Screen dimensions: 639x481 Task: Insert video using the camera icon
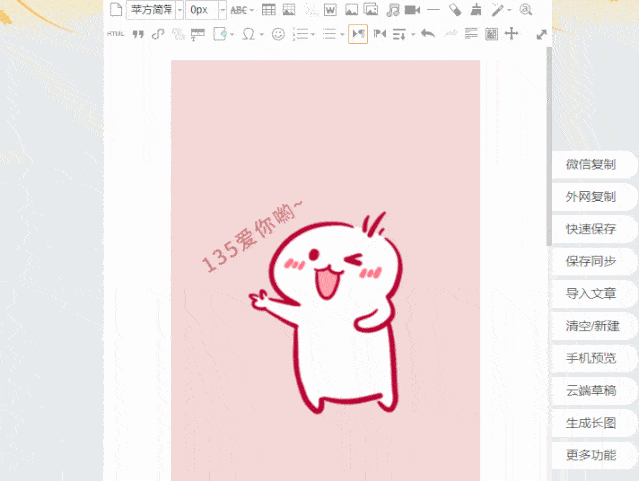click(x=412, y=10)
